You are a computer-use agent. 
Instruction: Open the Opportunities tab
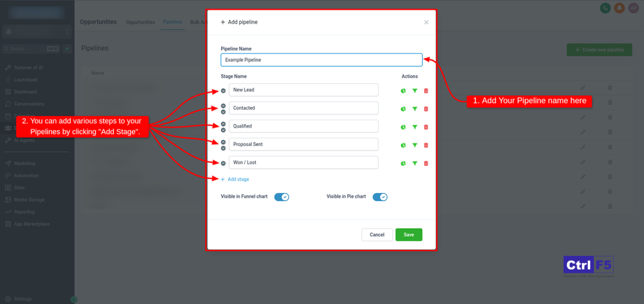coord(140,22)
